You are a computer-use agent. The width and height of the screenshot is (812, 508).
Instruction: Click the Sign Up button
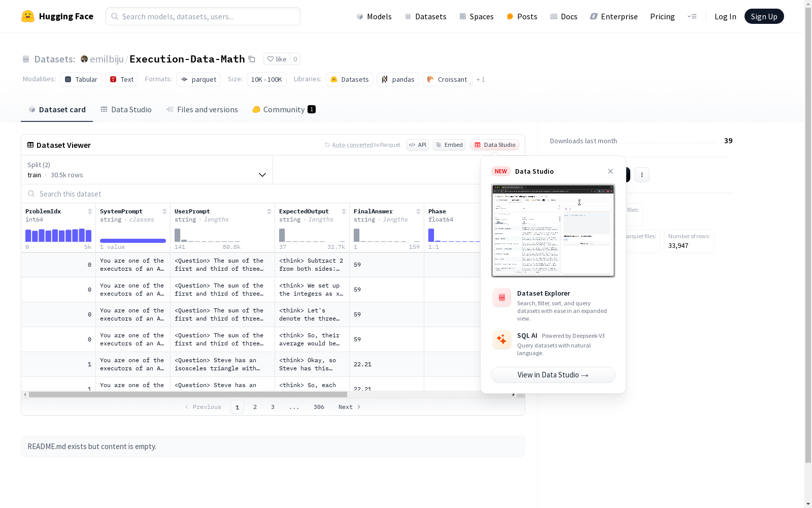[x=764, y=16]
